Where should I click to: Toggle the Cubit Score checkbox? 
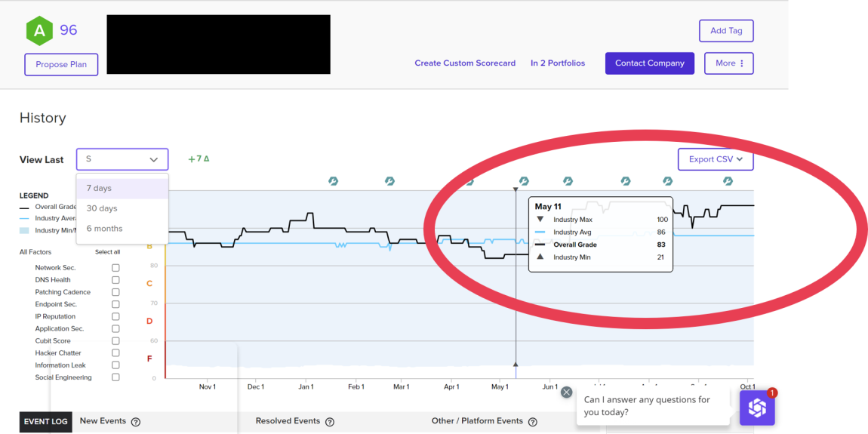115,341
